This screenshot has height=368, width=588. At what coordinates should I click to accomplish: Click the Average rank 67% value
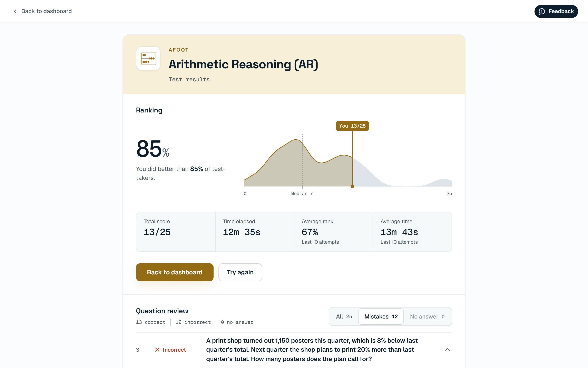pos(310,232)
